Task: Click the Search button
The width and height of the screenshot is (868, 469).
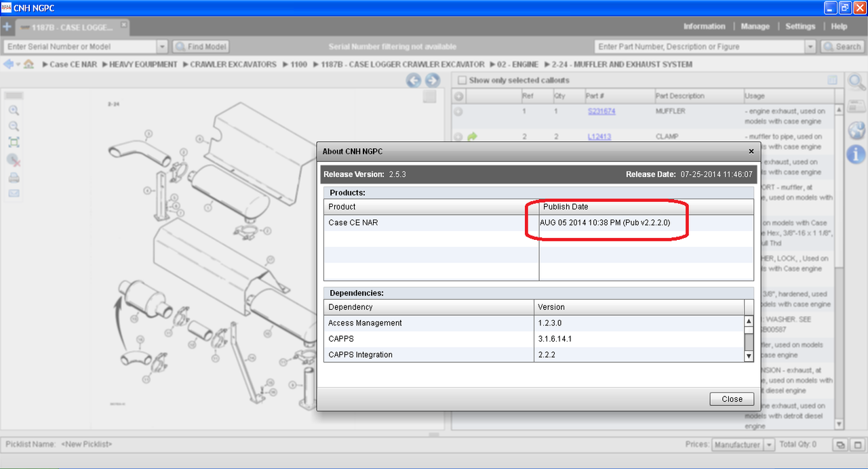Action: click(842, 47)
